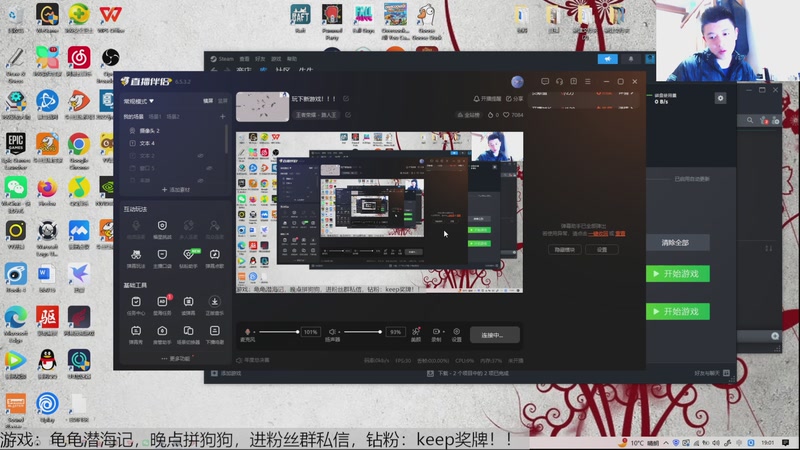Viewport: 800px width, 450px height.
Task: Switch to 场景1 tab
Action: 155,117
